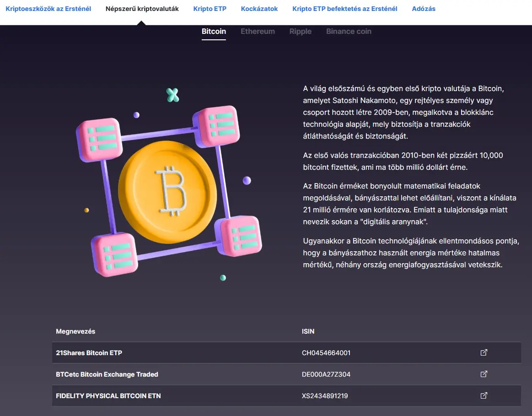Click paragraph starting 'A világ elsőszámú'
The image size is (532, 416).
pyautogui.click(x=403, y=112)
